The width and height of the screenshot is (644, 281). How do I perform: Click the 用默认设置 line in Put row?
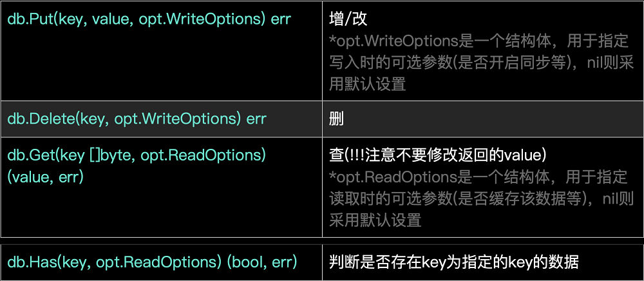pos(368,84)
